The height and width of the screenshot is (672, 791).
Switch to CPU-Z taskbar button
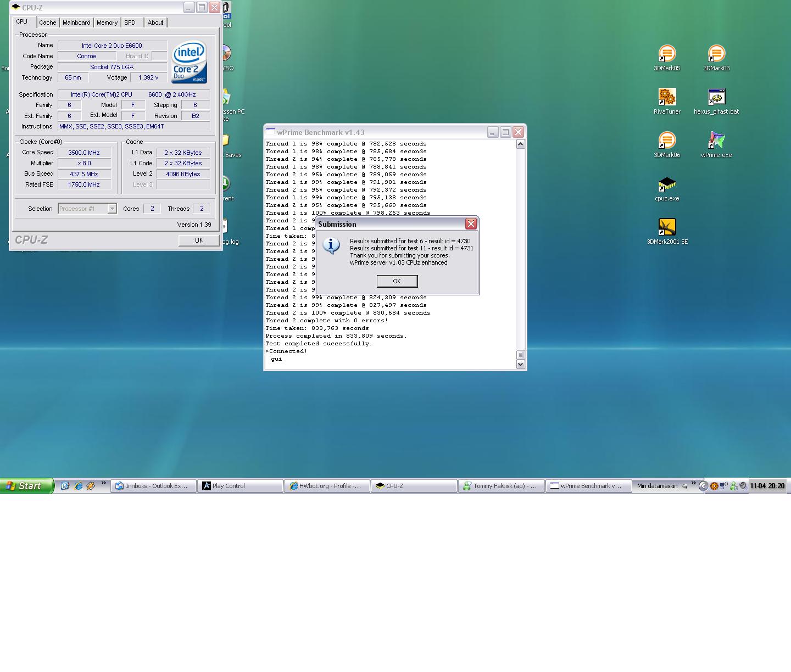[x=414, y=486]
